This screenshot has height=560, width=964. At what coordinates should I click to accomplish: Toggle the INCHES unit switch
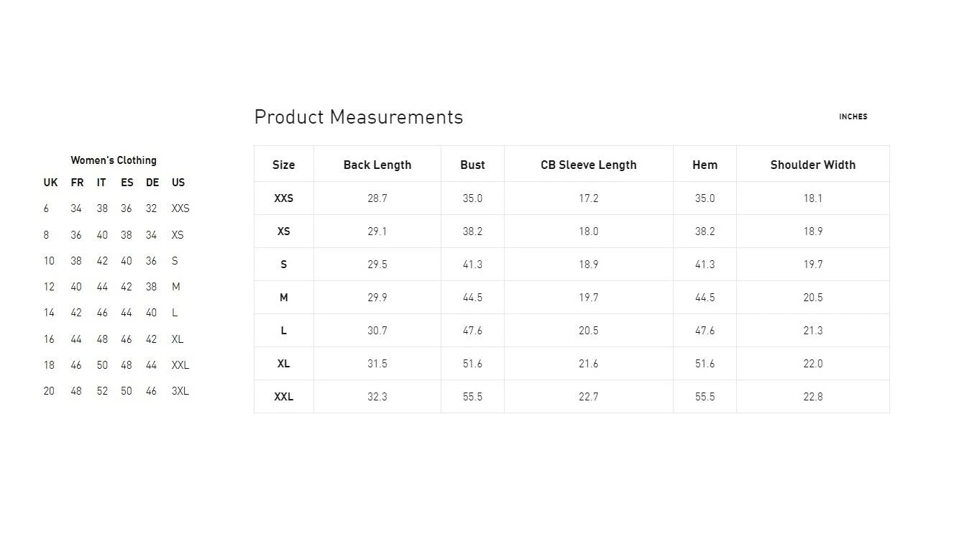pos(853,116)
